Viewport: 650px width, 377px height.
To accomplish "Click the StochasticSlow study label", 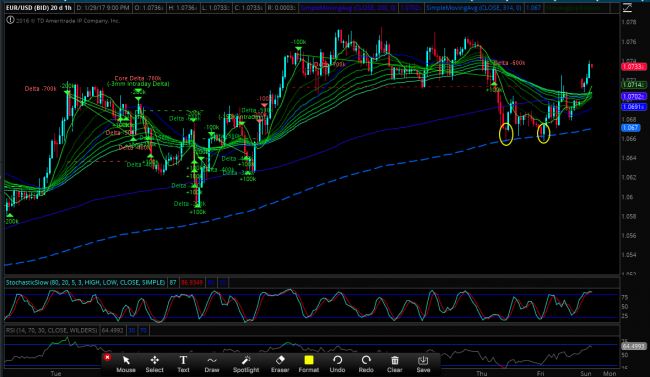I will [85, 282].
